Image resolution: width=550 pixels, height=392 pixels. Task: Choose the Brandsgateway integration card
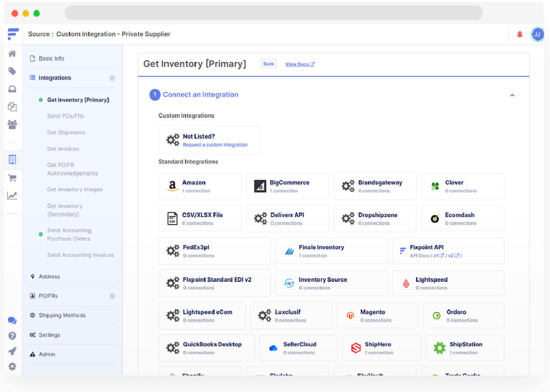(375, 186)
